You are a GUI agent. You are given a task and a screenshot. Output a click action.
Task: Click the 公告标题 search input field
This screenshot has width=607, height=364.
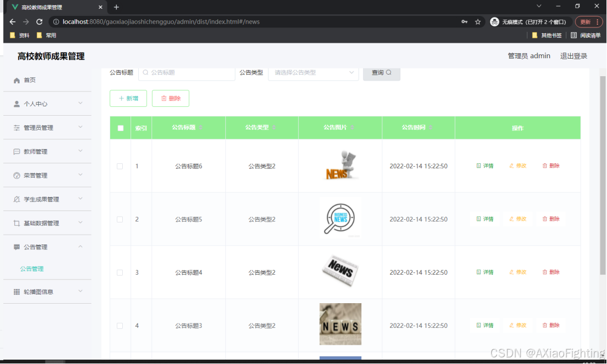[x=186, y=73]
